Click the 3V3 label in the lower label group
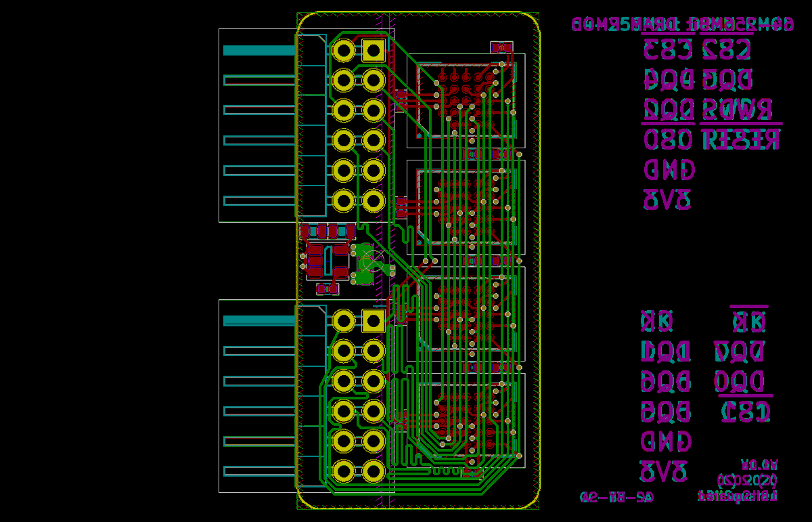 664,472
